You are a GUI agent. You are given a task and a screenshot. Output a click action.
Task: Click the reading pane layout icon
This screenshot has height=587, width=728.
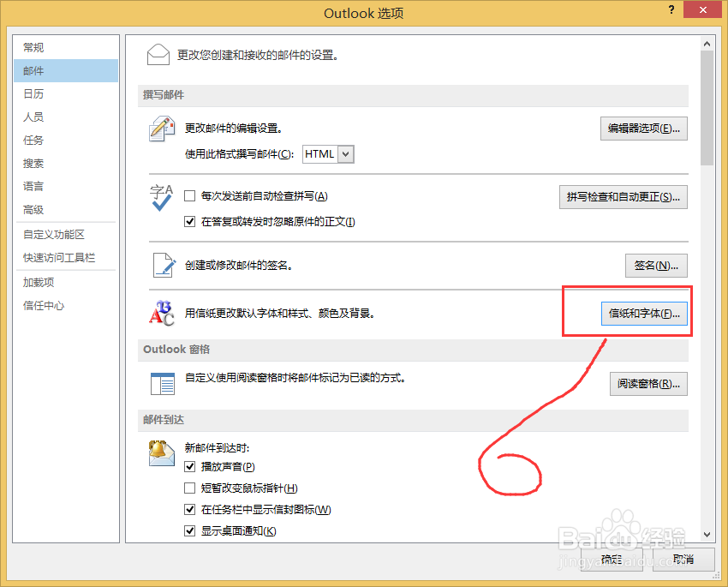[x=163, y=384]
